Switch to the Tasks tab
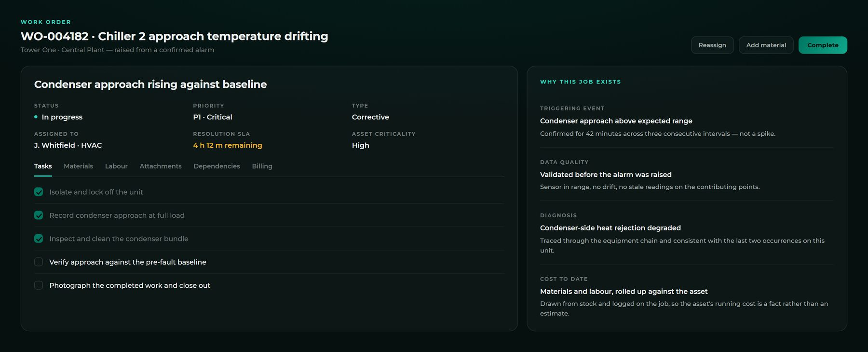Screen dimensions: 868x352 pos(43,166)
